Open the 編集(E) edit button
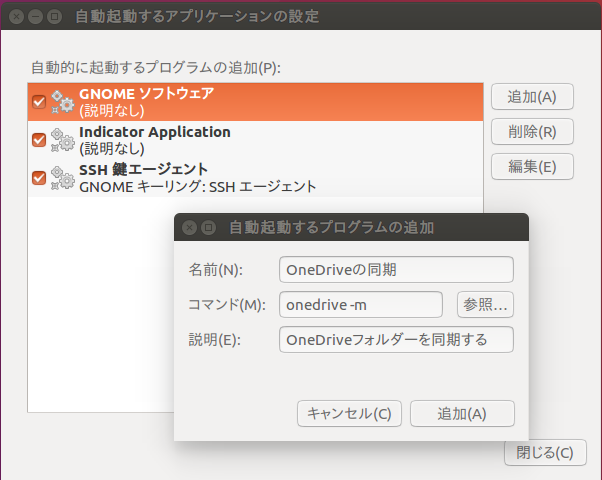This screenshot has height=480, width=602. point(532,167)
